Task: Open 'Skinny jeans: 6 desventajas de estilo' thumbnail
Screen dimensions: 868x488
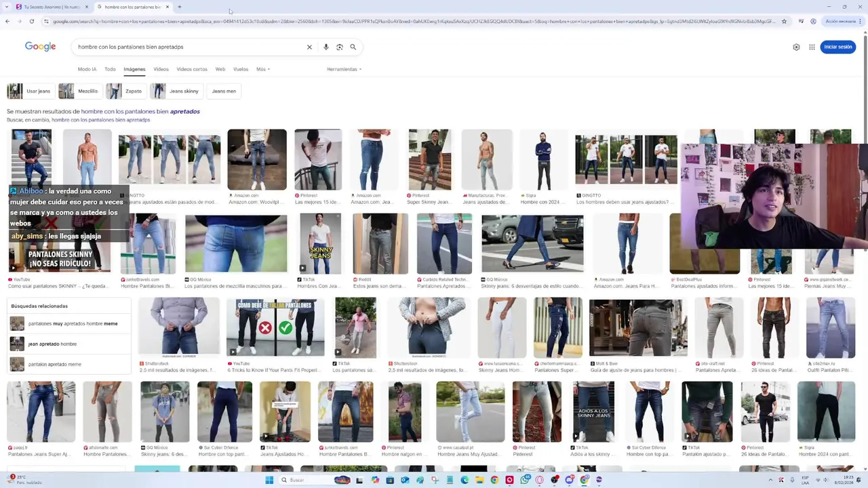Action: tap(532, 244)
